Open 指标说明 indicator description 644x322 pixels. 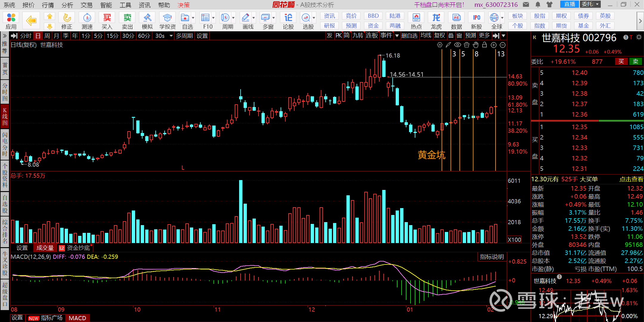point(492,257)
